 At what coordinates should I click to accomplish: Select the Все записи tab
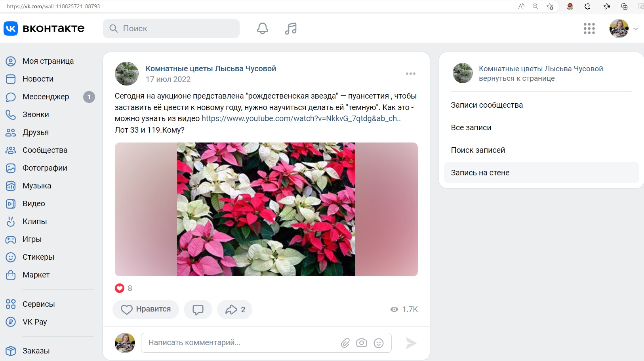541,127
